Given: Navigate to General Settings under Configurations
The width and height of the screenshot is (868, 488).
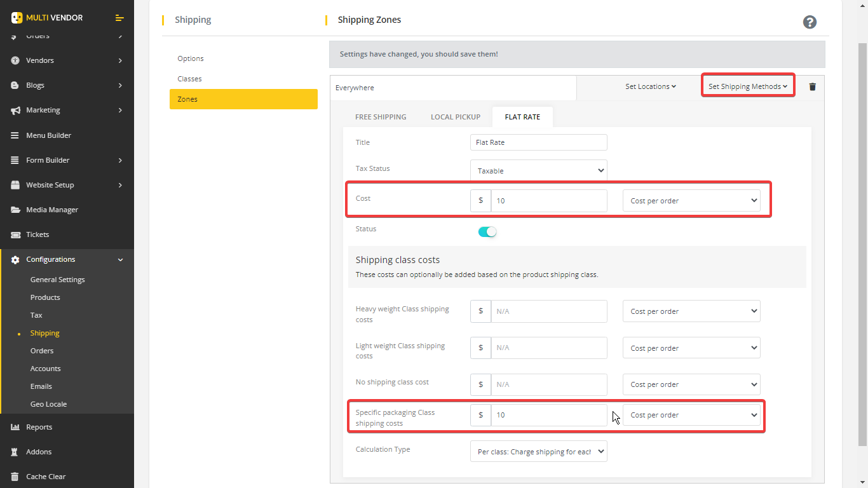Looking at the screenshot, I should tap(58, 279).
